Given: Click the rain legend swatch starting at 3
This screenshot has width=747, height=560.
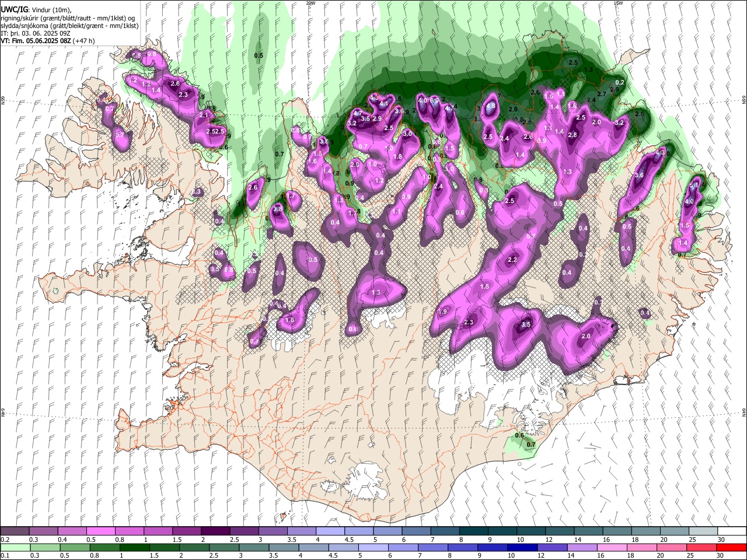Looking at the screenshot, I should (253, 547).
